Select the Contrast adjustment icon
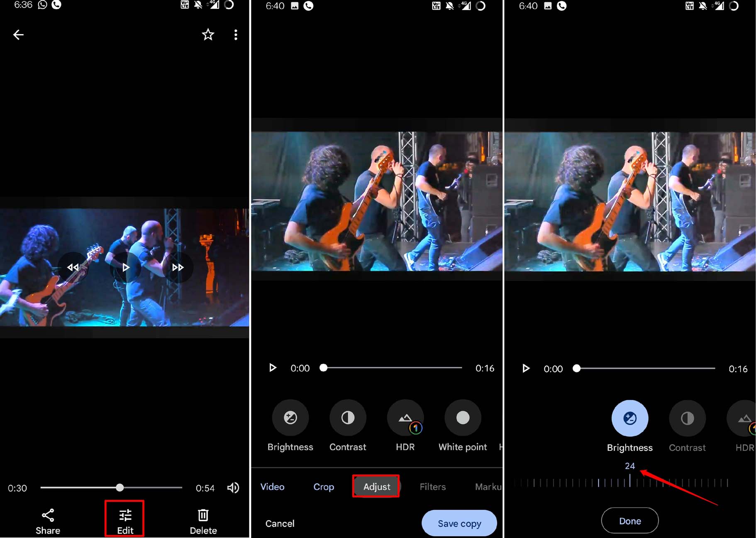This screenshot has width=756, height=538. click(348, 418)
